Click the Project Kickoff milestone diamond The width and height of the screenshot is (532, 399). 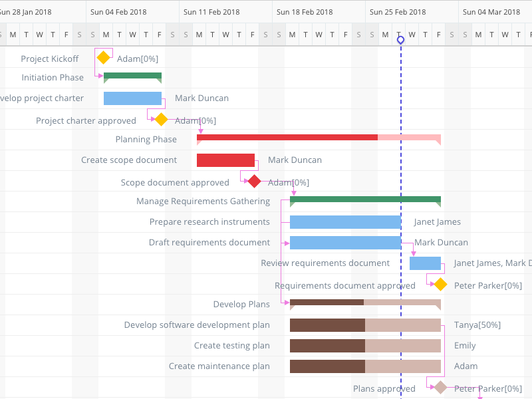(103, 58)
